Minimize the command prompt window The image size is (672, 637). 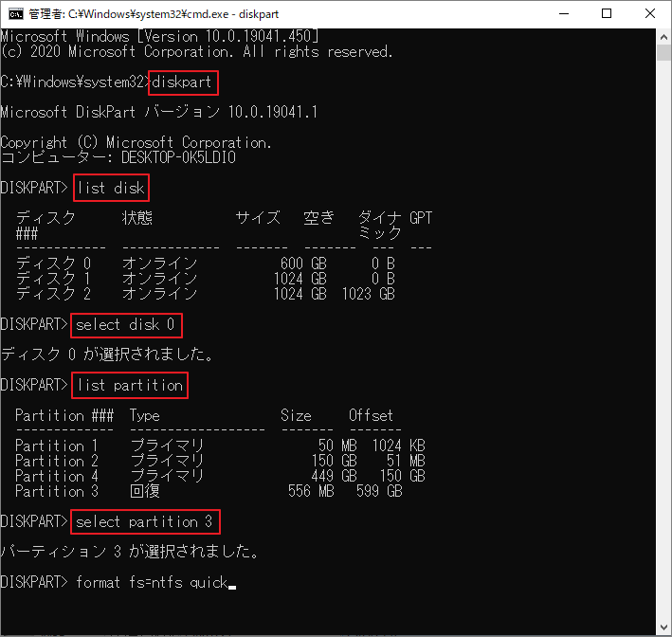(x=564, y=13)
